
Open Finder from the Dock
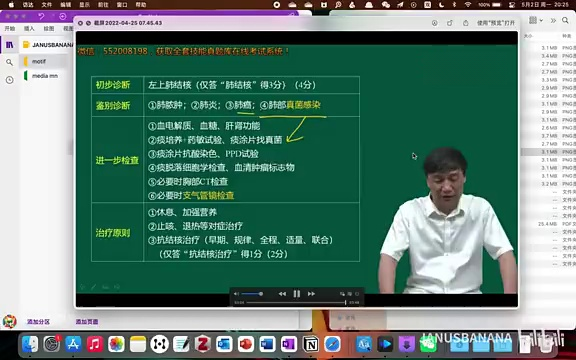point(30,344)
